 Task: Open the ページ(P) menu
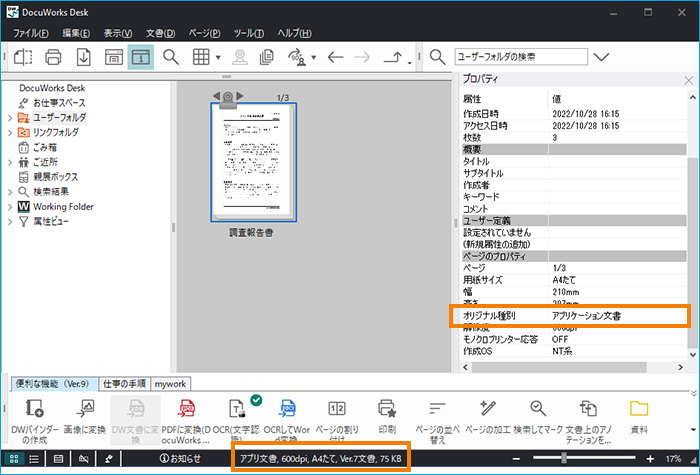[x=204, y=33]
